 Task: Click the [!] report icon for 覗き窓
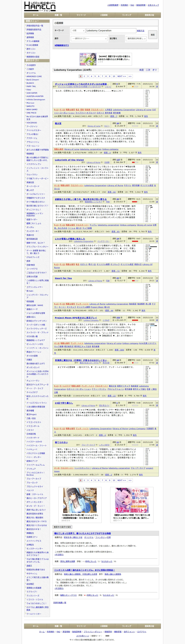pyautogui.click(x=157, y=123)
